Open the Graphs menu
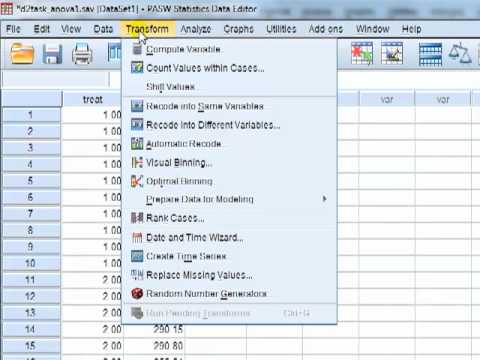 239,29
